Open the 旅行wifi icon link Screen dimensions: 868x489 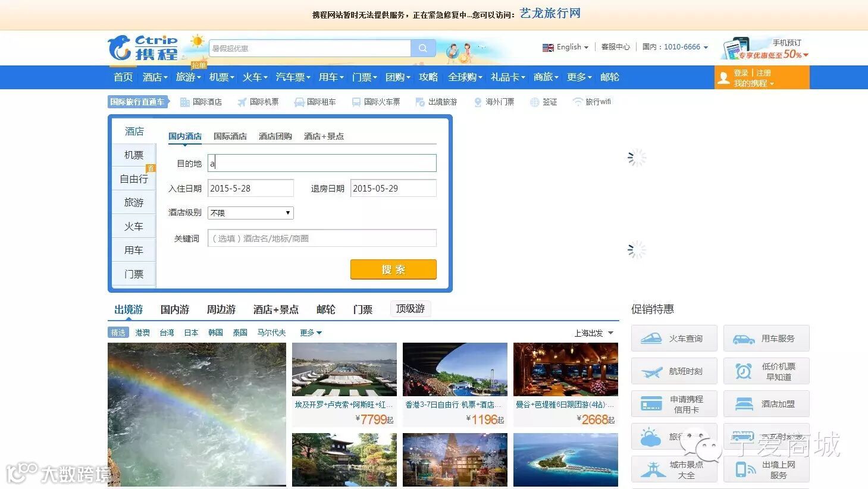point(592,102)
